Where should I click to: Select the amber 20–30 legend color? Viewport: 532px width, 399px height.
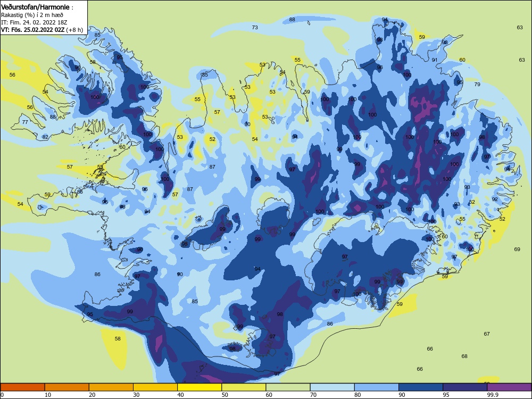111,387
